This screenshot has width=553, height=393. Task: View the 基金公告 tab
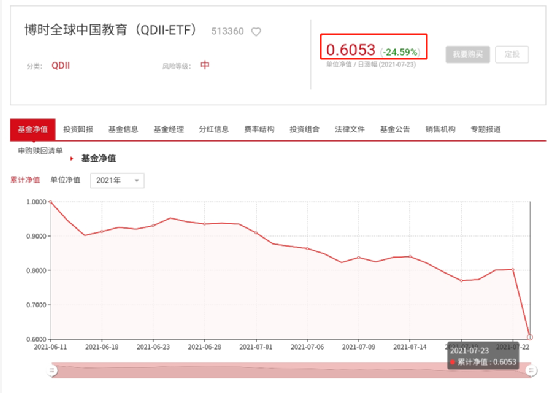click(395, 129)
